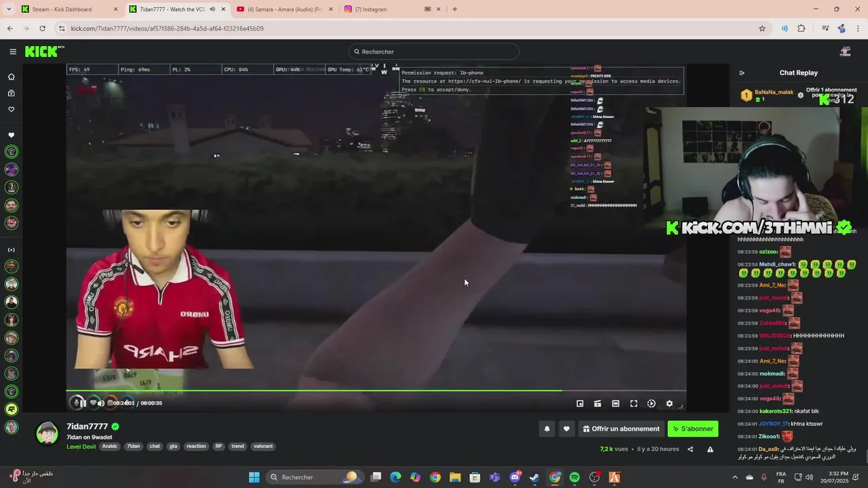Viewport: 868px width, 488px height.
Task: Go to Home in Kick sidebar
Action: click(11, 77)
